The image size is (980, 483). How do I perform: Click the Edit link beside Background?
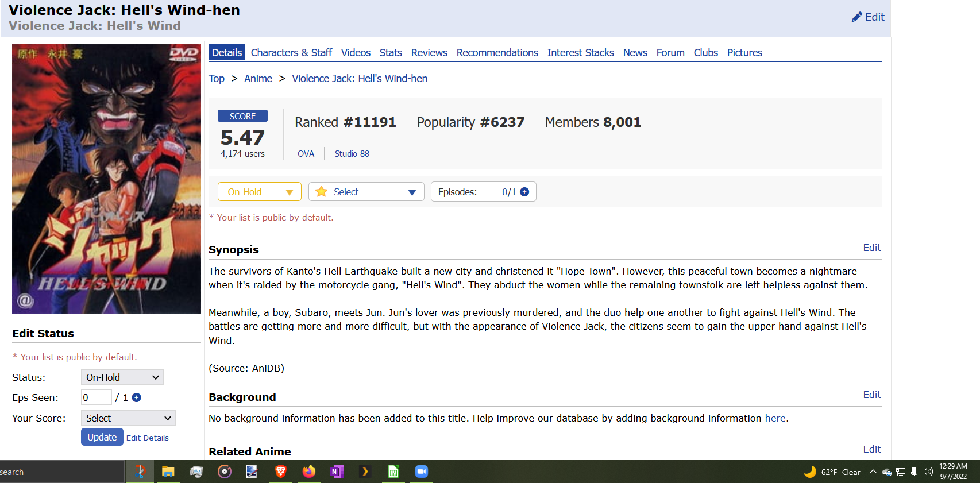[x=871, y=395]
